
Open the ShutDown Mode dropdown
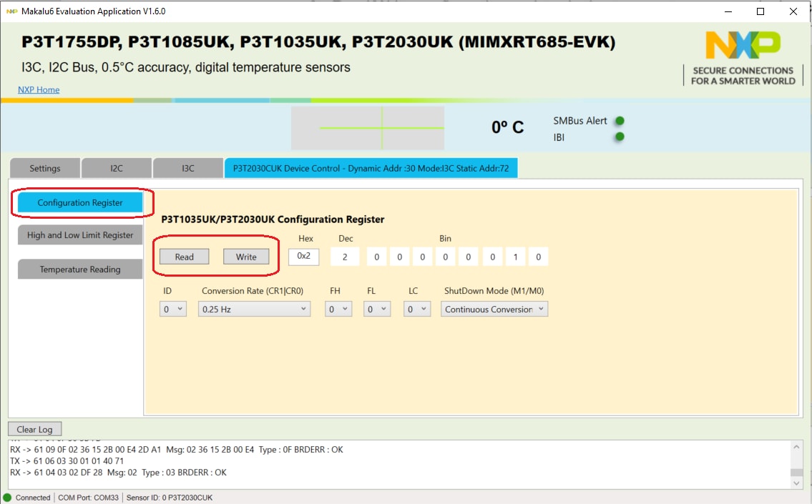coord(494,310)
